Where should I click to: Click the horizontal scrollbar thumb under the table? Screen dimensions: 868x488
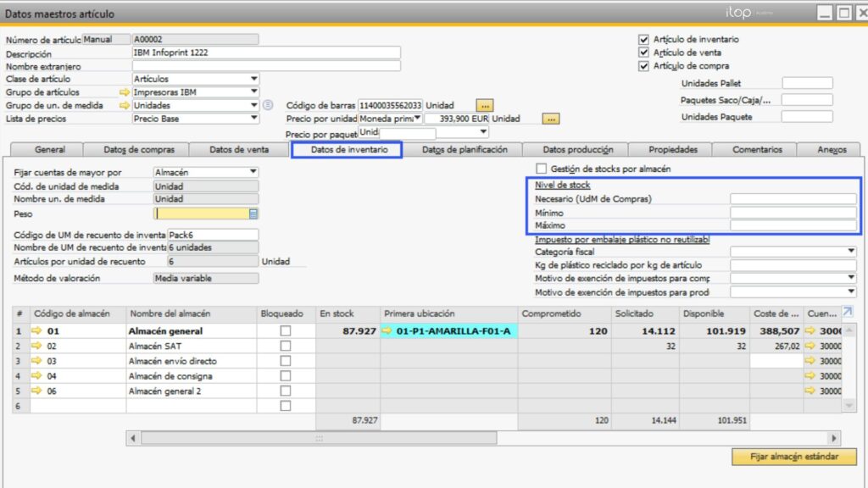click(319, 438)
